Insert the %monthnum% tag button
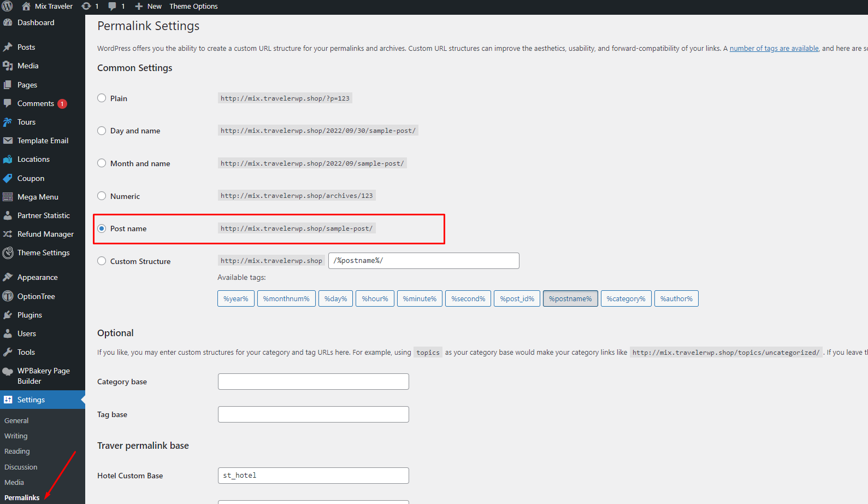The width and height of the screenshot is (868, 504). (286, 298)
